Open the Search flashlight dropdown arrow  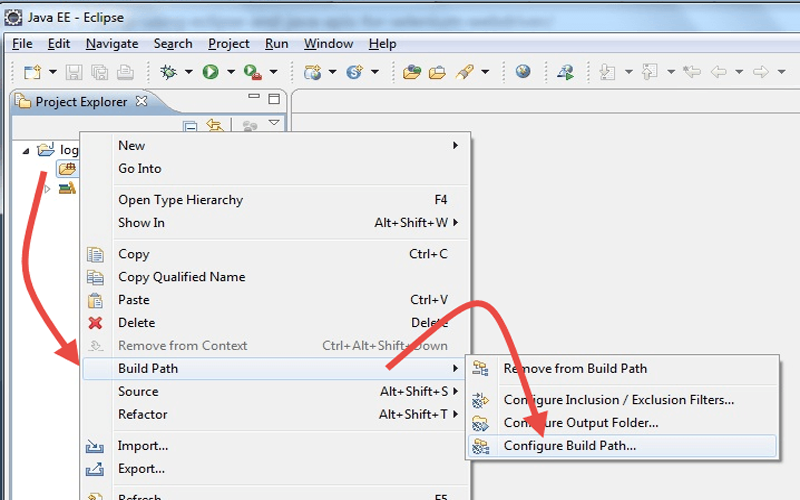(485, 72)
